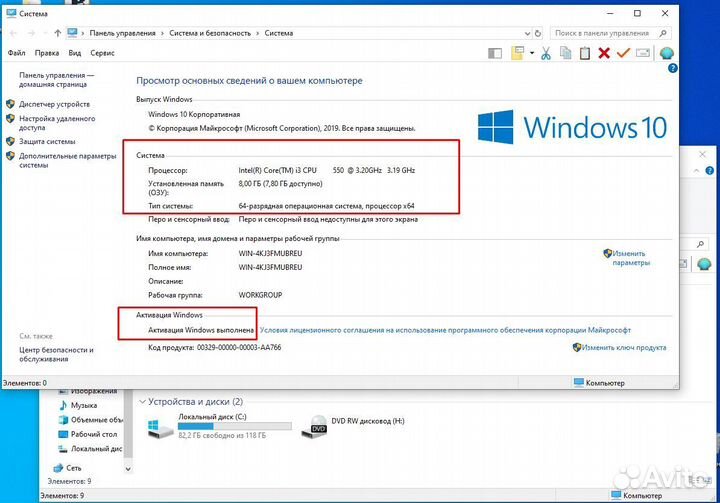Click the WORKGROUP value
The height and width of the screenshot is (503, 720).
[260, 295]
